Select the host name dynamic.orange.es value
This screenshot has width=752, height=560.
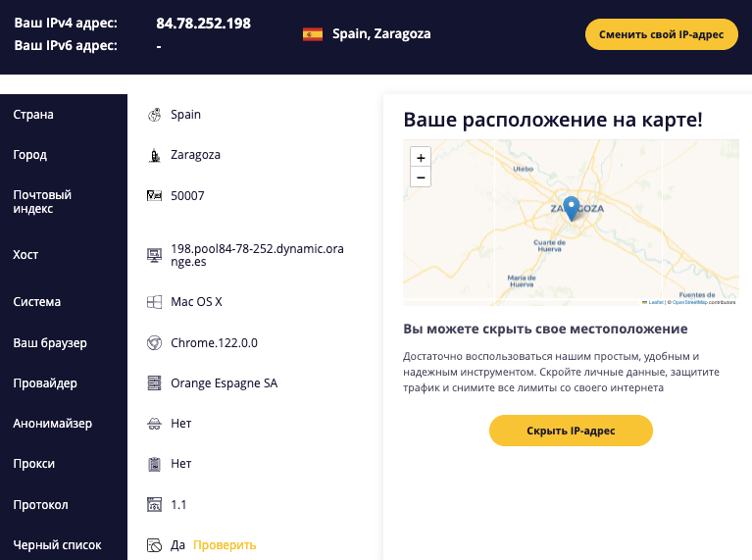click(257, 255)
